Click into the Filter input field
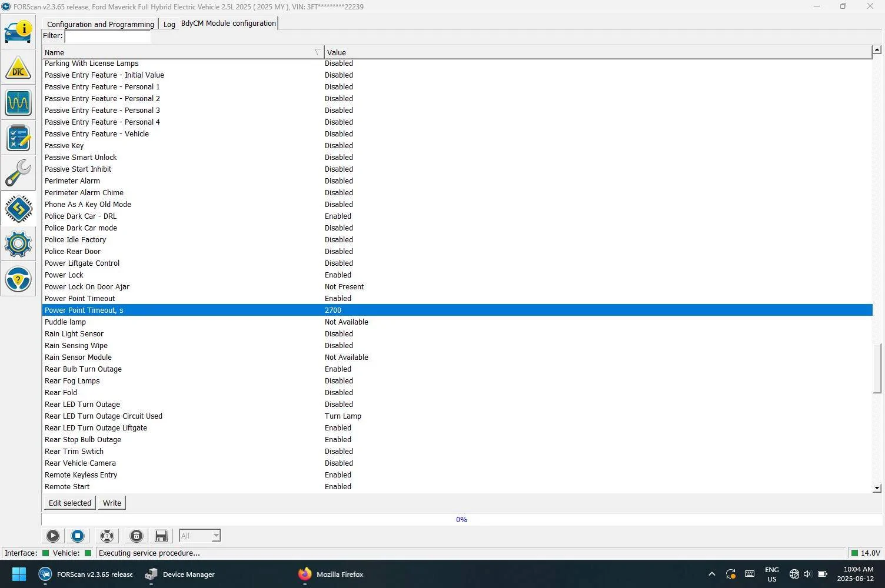The width and height of the screenshot is (885, 588). [x=107, y=36]
